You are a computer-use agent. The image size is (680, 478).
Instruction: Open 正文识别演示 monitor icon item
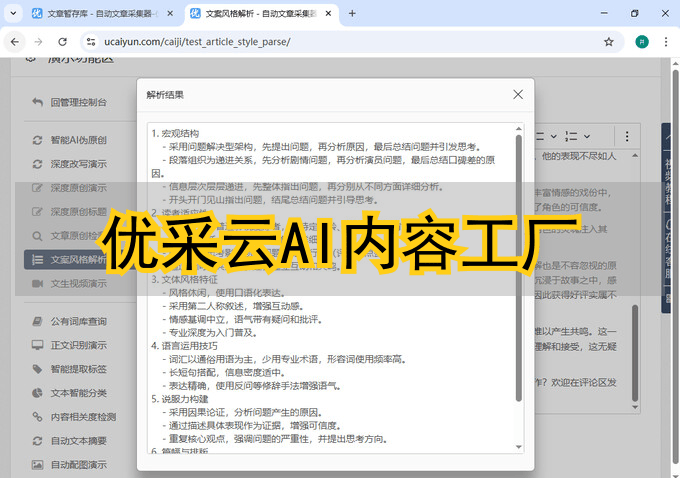coord(37,346)
